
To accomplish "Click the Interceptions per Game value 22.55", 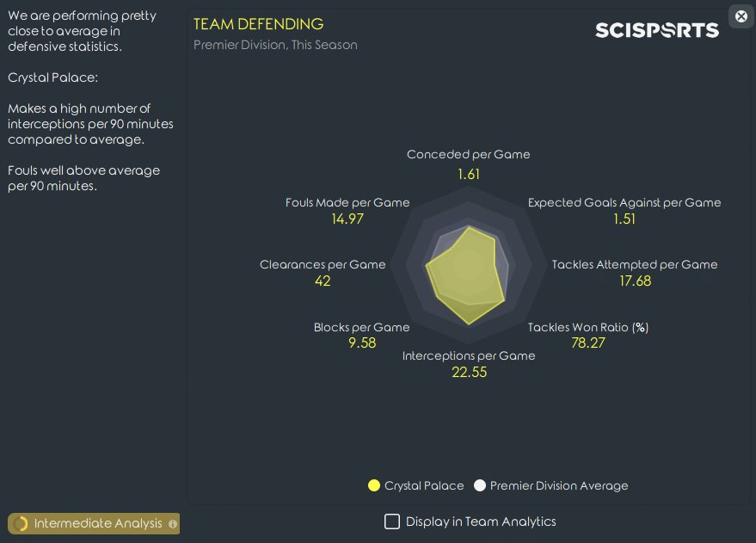I will (469, 372).
